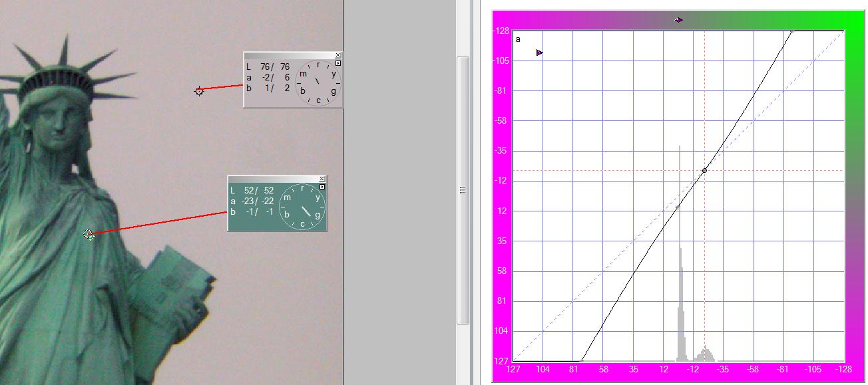Image resolution: width=868 pixels, height=385 pixels.
Task: Select the small gray curve point below the center
Action: (678, 207)
